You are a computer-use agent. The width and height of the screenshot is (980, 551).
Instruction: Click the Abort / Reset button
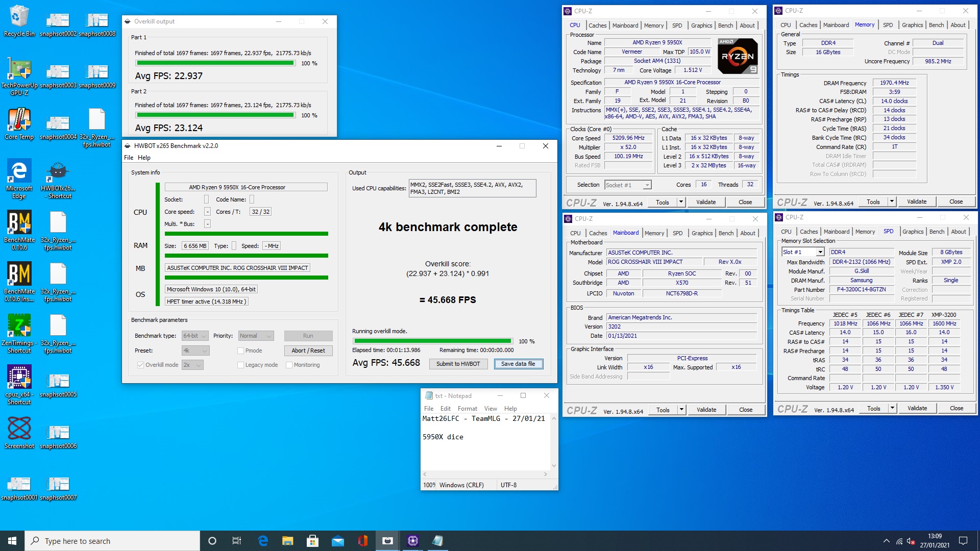click(308, 350)
